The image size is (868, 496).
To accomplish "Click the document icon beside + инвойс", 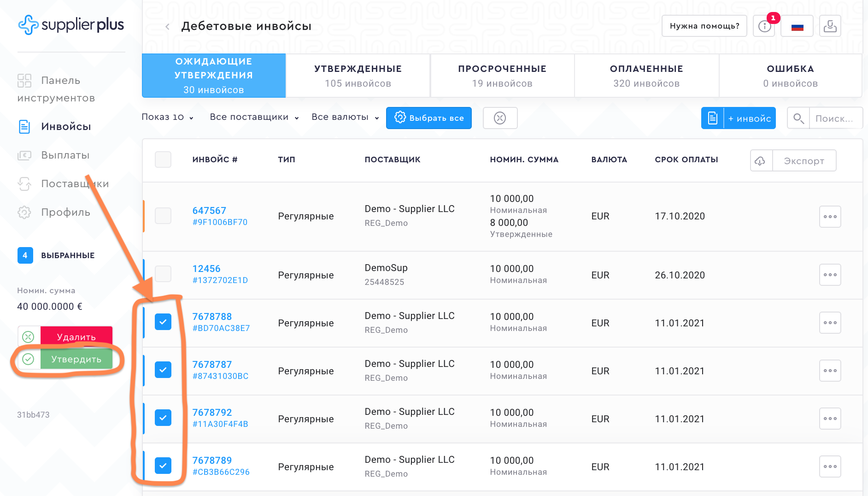I will 712,118.
